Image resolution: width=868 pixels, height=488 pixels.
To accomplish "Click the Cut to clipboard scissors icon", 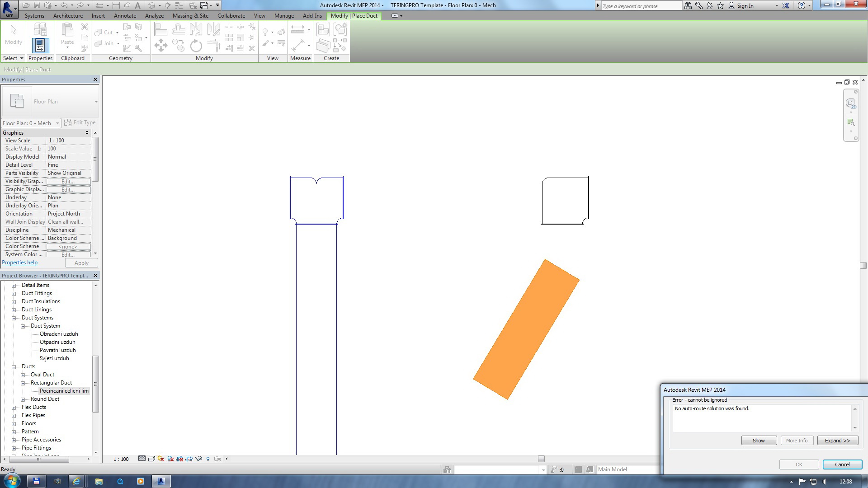I will (x=85, y=27).
